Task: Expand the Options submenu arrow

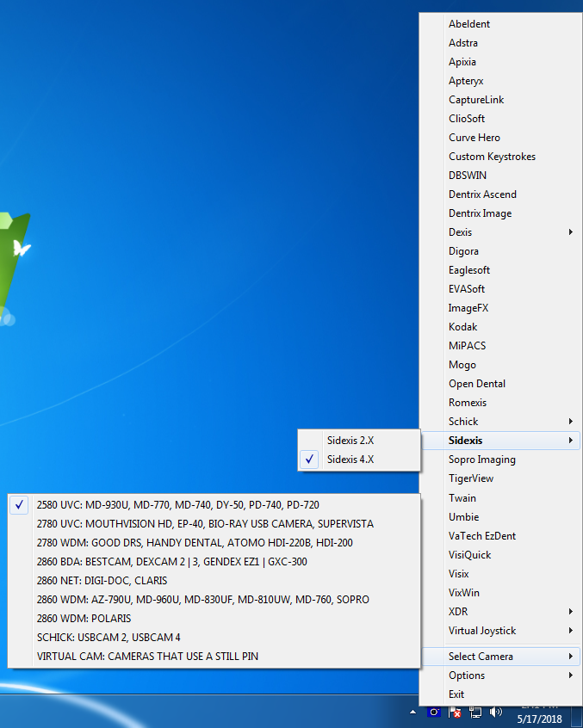Action: (x=570, y=675)
